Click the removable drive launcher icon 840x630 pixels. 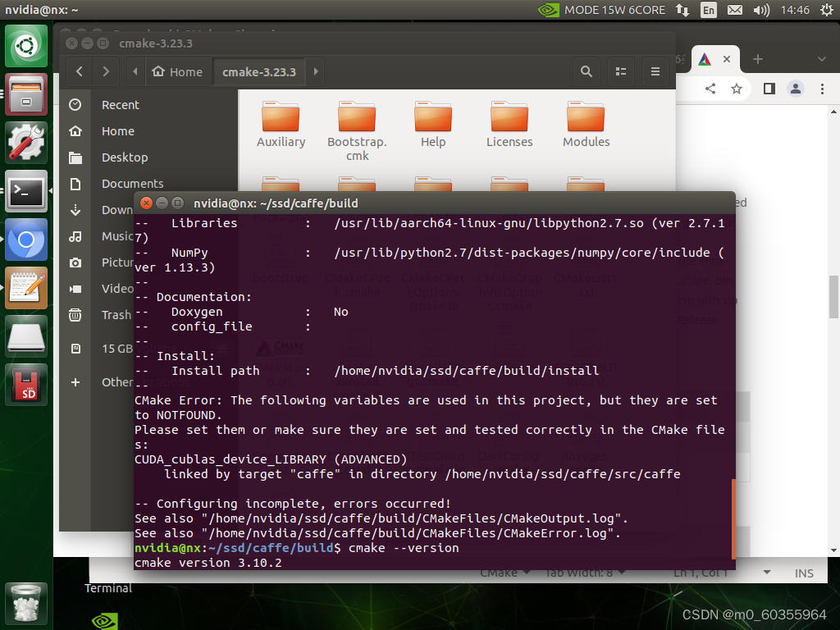click(x=26, y=336)
